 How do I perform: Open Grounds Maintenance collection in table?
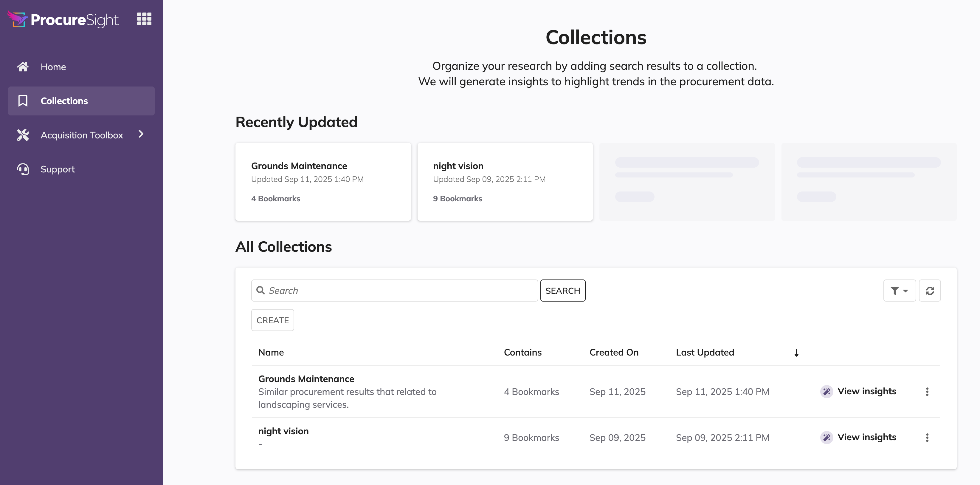tap(306, 379)
